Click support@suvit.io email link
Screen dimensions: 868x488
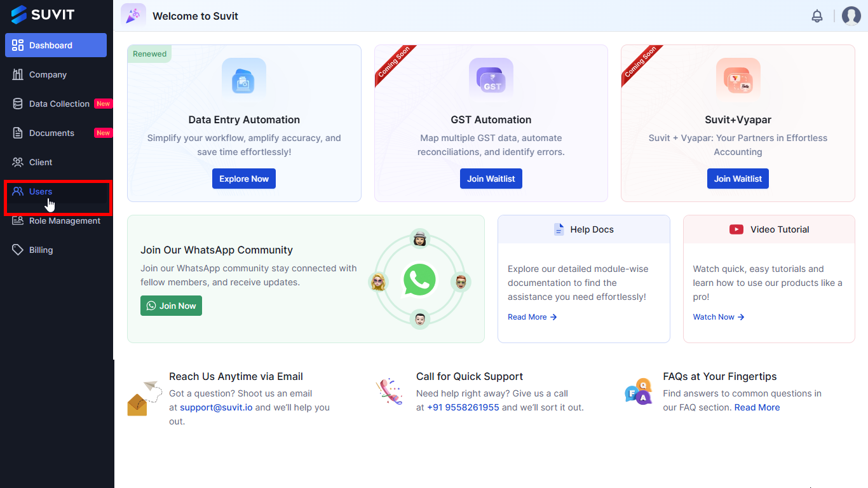click(x=216, y=407)
